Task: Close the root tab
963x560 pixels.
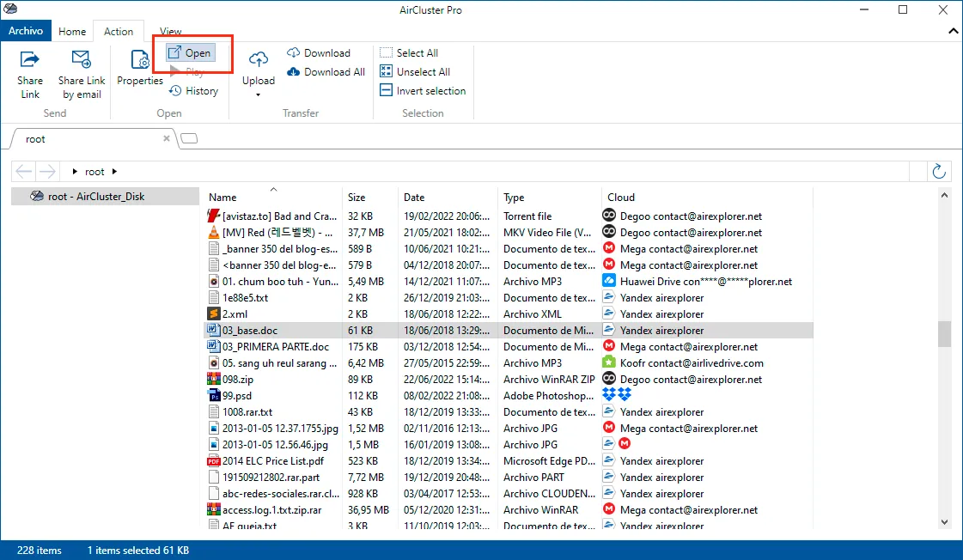Action: (167, 139)
